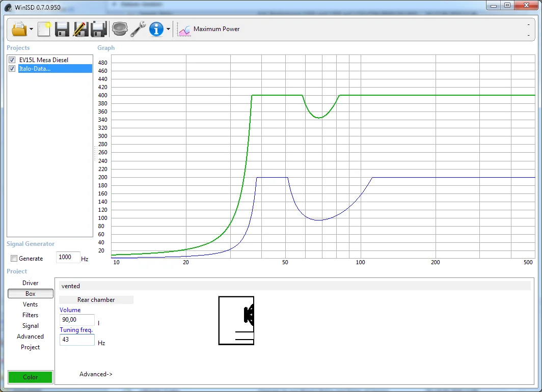Enable the Generate signal checkbox
Viewport: 542px width, 392px height.
(x=14, y=259)
